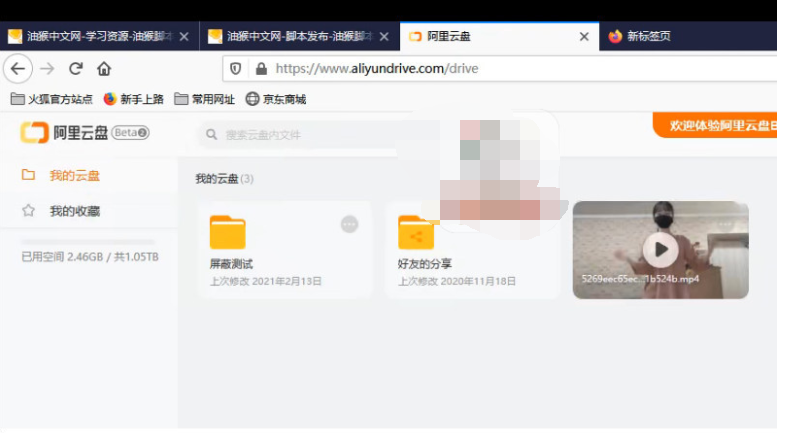Click the Beta badge next to logo
Screen dimensions: 785x433
tap(130, 133)
